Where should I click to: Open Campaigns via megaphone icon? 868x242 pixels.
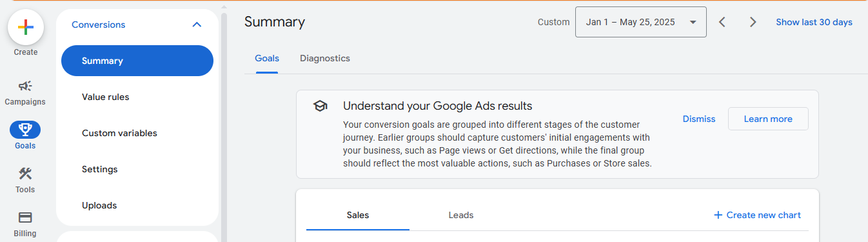point(25,86)
